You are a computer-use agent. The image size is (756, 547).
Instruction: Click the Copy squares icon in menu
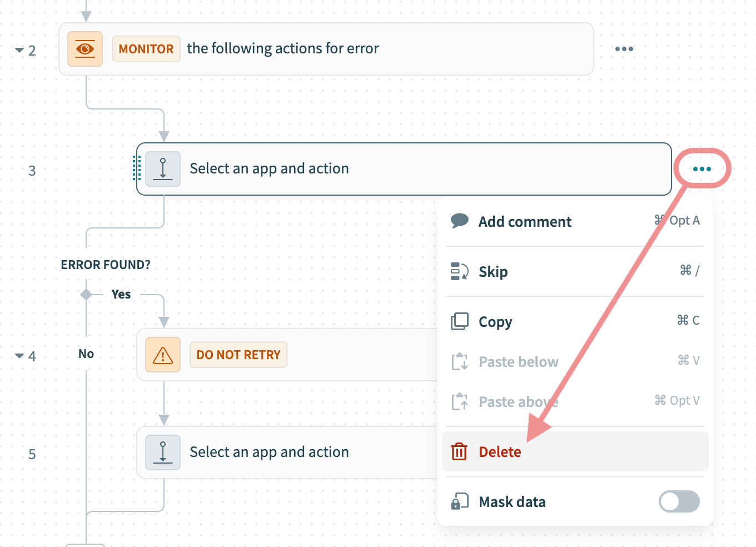[x=459, y=321]
